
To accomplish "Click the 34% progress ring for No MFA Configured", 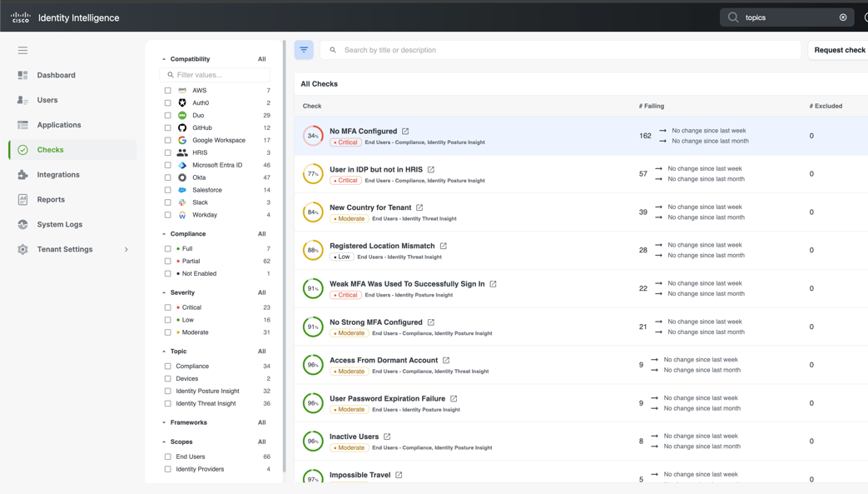I will pyautogui.click(x=313, y=136).
